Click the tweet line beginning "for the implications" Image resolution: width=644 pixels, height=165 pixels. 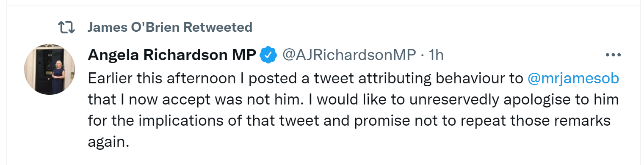coord(349,121)
